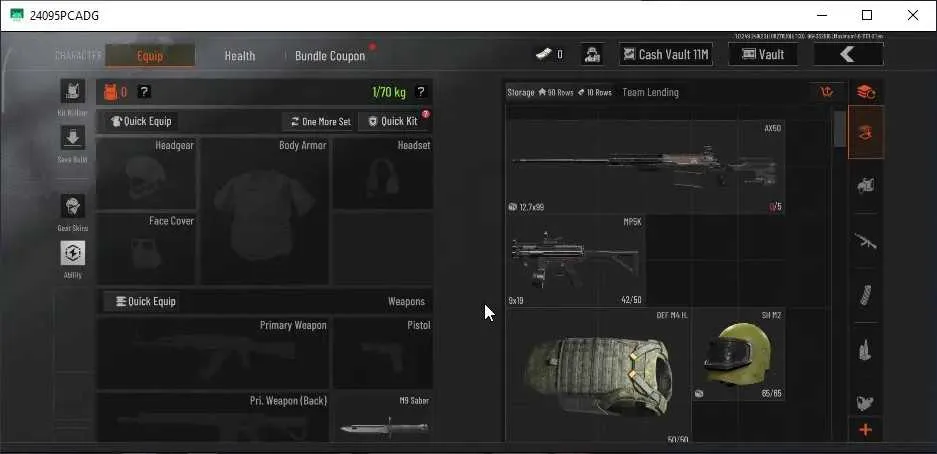Click One More Set button
Screen dimensions: 937x454
click(320, 121)
